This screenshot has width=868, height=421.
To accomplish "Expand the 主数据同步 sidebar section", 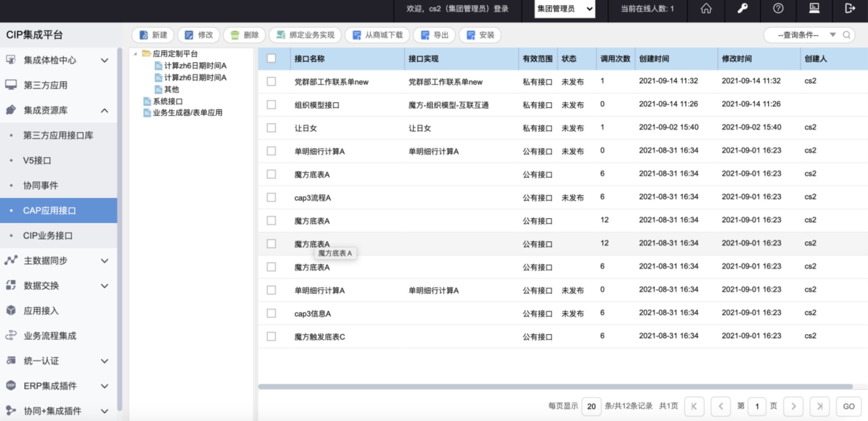I will [x=58, y=260].
